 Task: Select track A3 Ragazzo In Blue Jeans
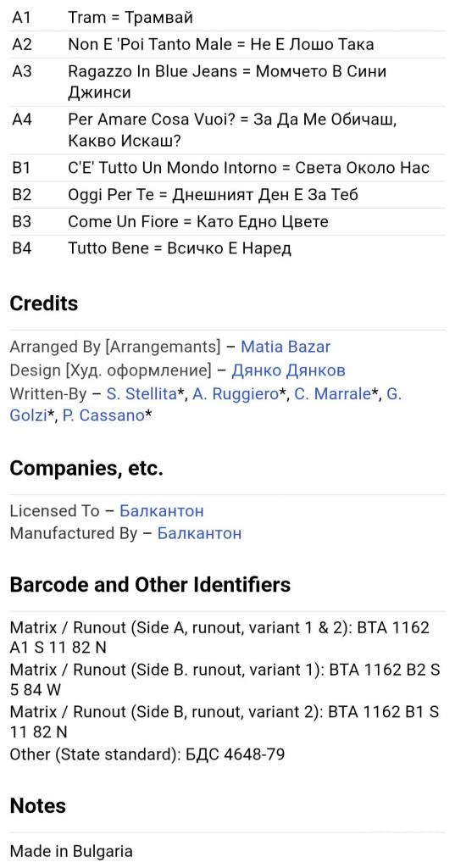[x=227, y=82]
